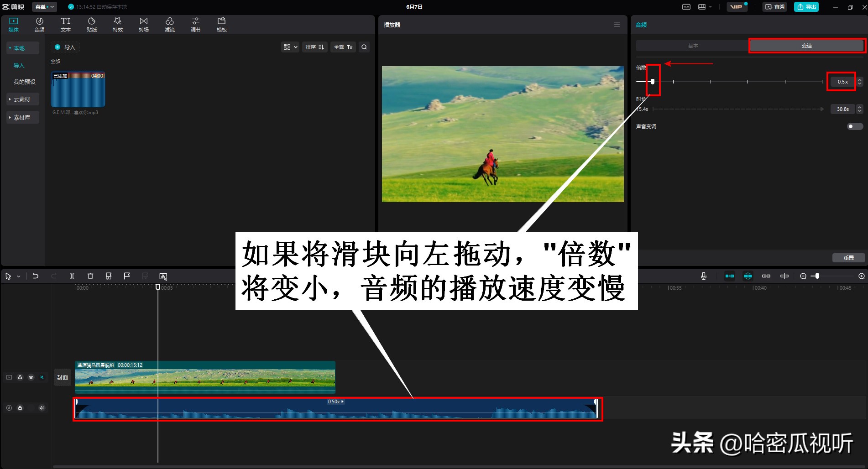Unmute the video track's crossed speaker icon

pos(42,377)
